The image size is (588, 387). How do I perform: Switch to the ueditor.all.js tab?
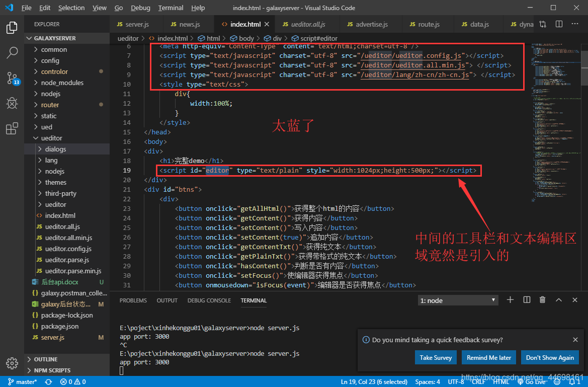coord(307,24)
